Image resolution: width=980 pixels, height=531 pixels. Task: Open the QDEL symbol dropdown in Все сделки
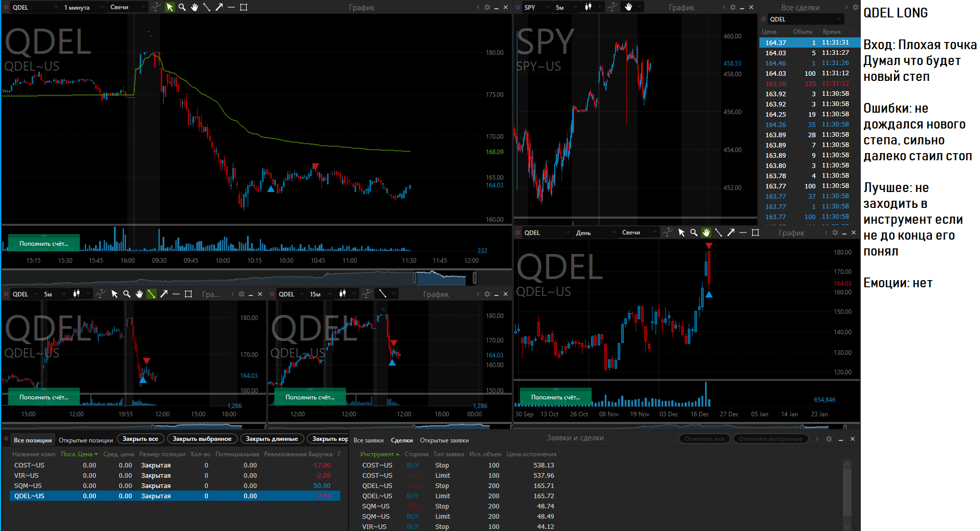(805, 19)
